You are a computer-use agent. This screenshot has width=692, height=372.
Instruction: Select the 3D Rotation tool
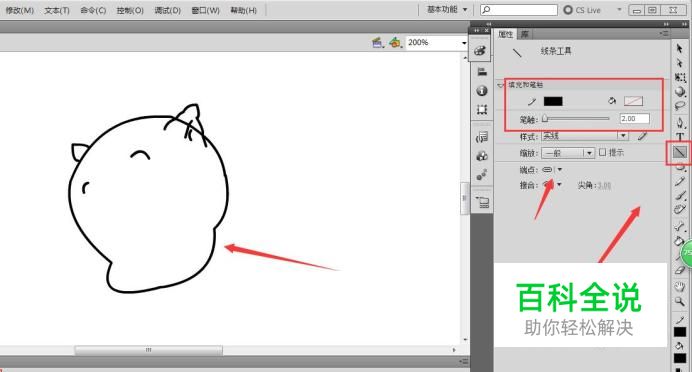click(680, 92)
